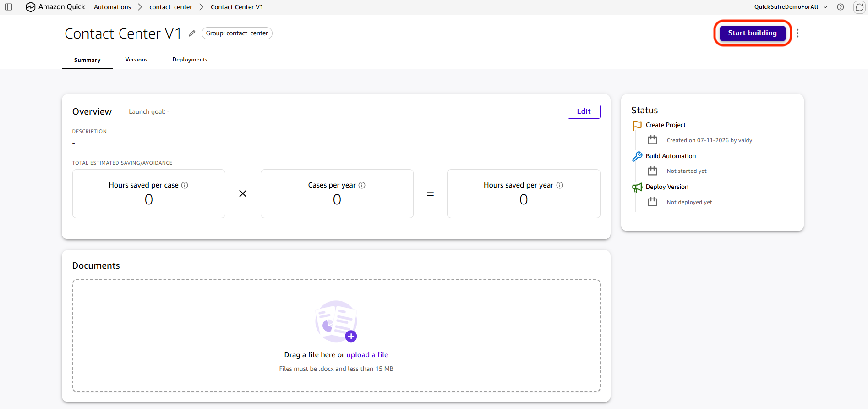Image resolution: width=868 pixels, height=409 pixels.
Task: Click the Launch goal text
Action: coord(149,112)
